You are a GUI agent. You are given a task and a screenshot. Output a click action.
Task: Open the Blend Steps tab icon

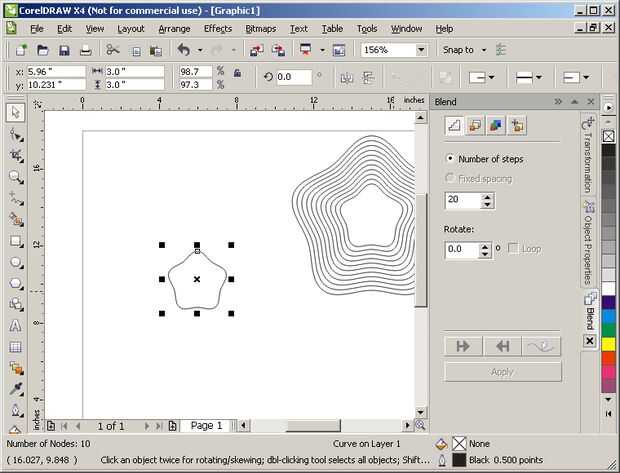[454, 126]
